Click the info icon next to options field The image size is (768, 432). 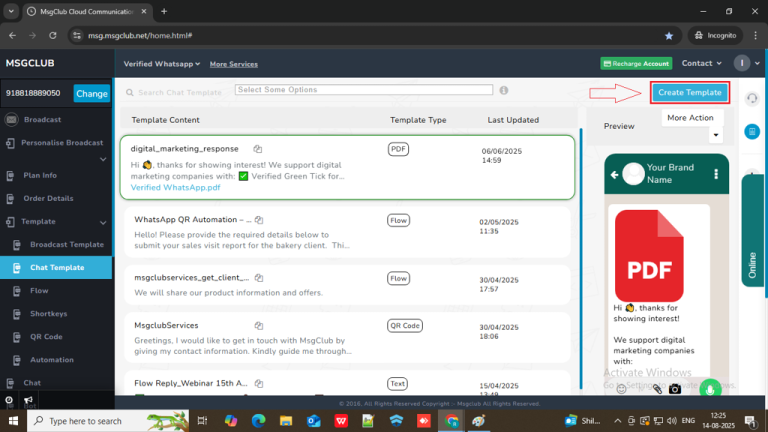coord(504,90)
